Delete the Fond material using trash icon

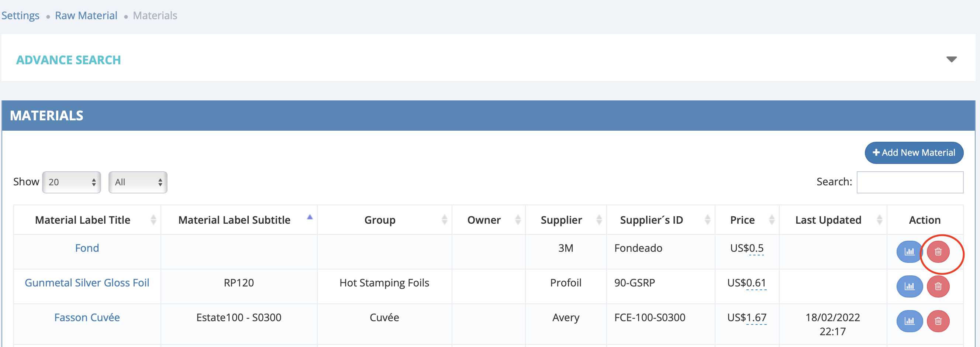(x=938, y=251)
